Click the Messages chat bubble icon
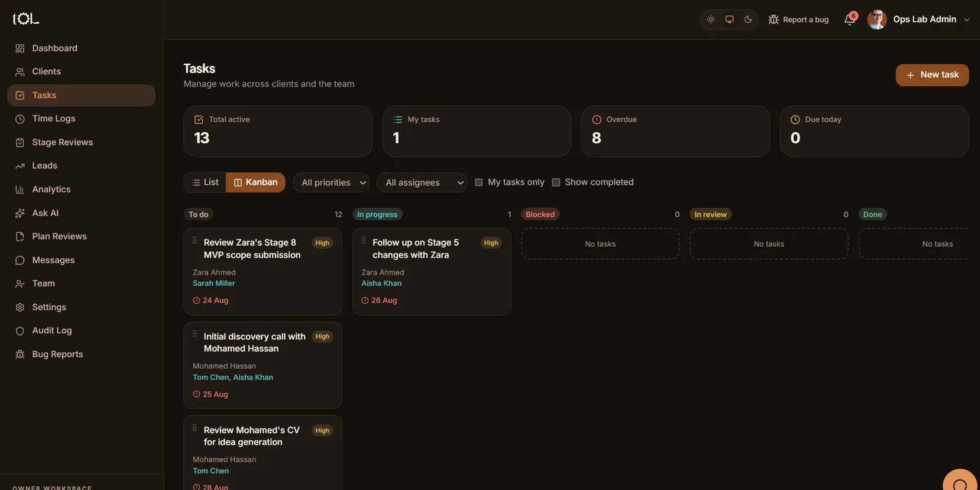980x490 pixels. coord(20,260)
